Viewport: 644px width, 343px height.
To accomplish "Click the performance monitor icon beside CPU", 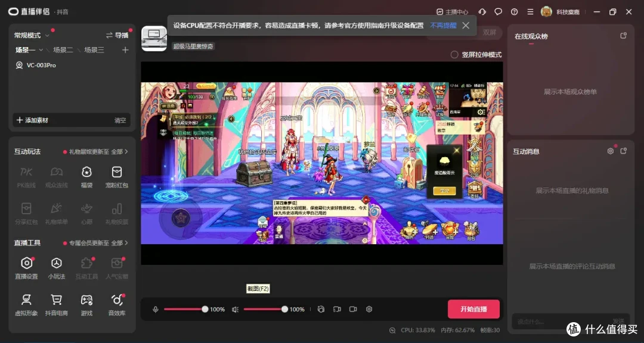I will click(x=392, y=330).
